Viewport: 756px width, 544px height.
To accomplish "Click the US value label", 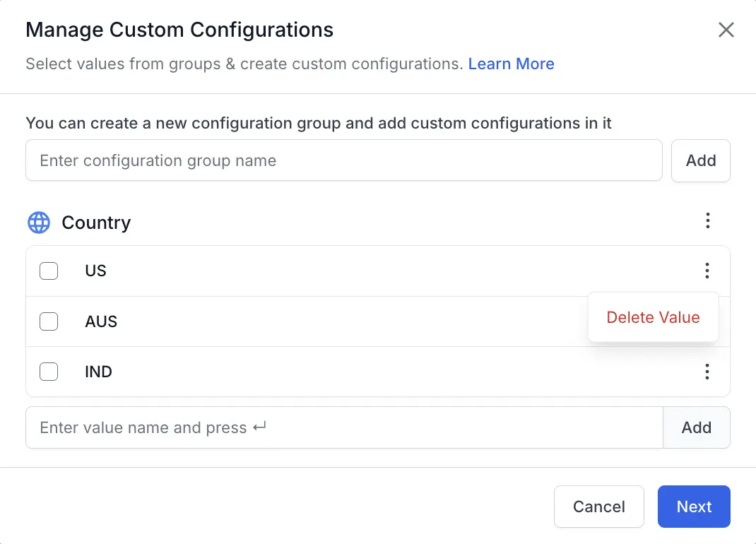I will [95, 271].
